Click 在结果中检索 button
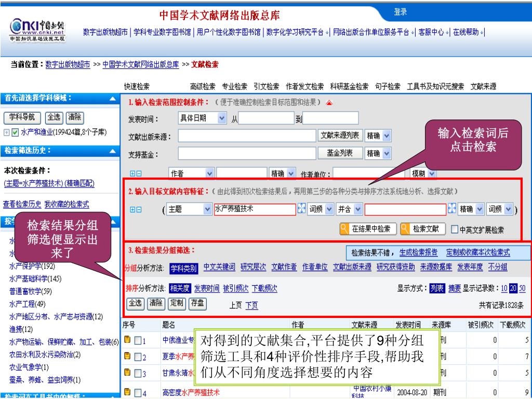This screenshot has height=399, width=532. point(368,229)
